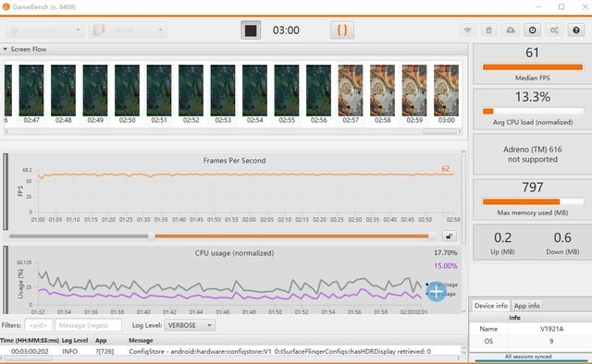This screenshot has height=364, width=592.
Task: Open the device selection dropdown
Action: pyautogui.click(x=45, y=30)
